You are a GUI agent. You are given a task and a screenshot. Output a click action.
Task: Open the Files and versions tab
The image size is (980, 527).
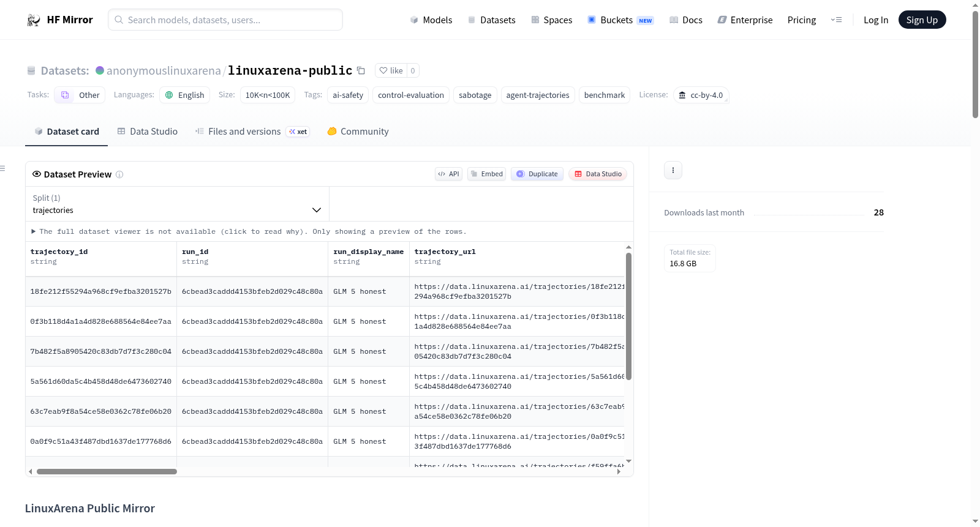(x=252, y=132)
